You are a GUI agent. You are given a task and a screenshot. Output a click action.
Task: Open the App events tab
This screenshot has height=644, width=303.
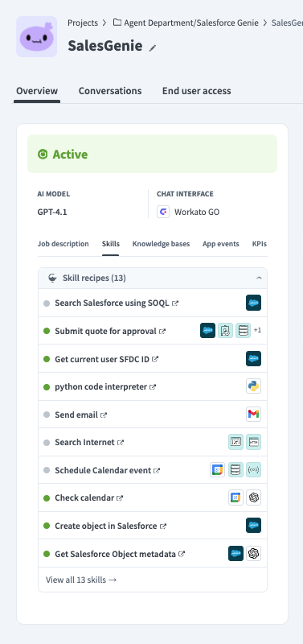[x=220, y=244]
